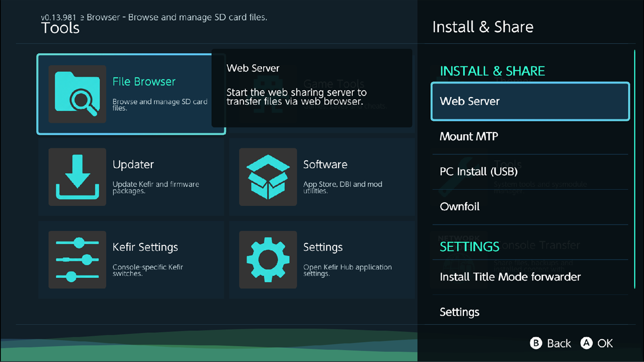Screen dimensions: 644x362
Task: Click the 'Console-specific Kefir switches.' text
Action: click(x=148, y=270)
